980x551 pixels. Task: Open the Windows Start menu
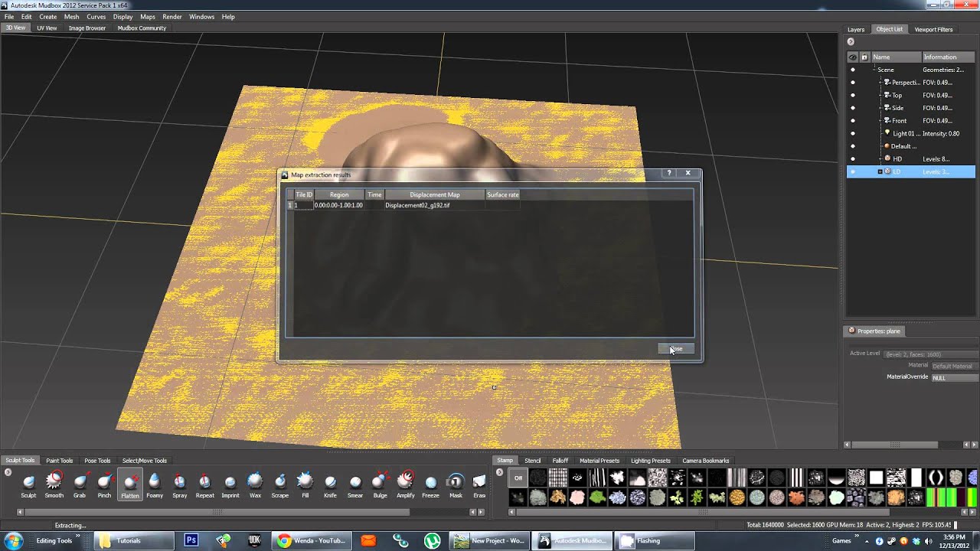14,540
